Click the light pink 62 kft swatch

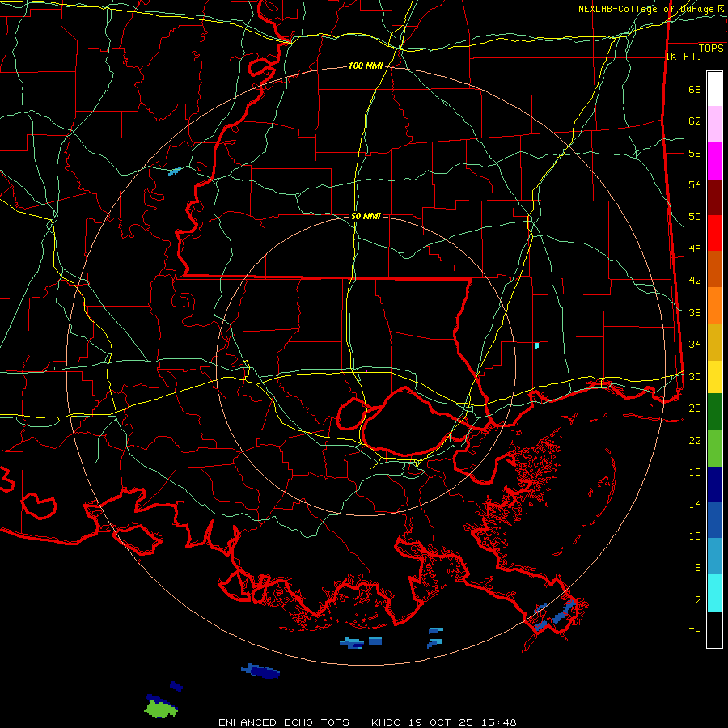pyautogui.click(x=714, y=125)
